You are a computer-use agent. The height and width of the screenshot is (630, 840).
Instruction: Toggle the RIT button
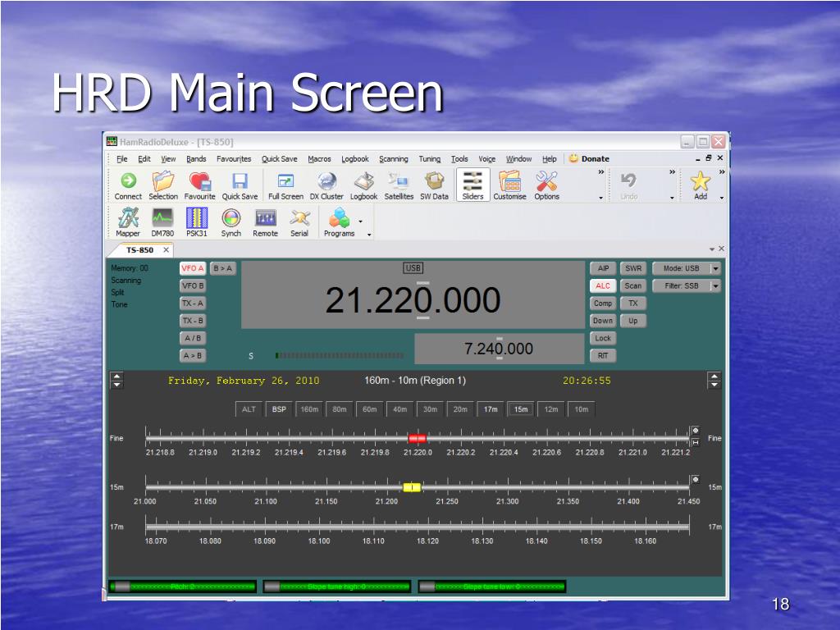[x=603, y=356]
